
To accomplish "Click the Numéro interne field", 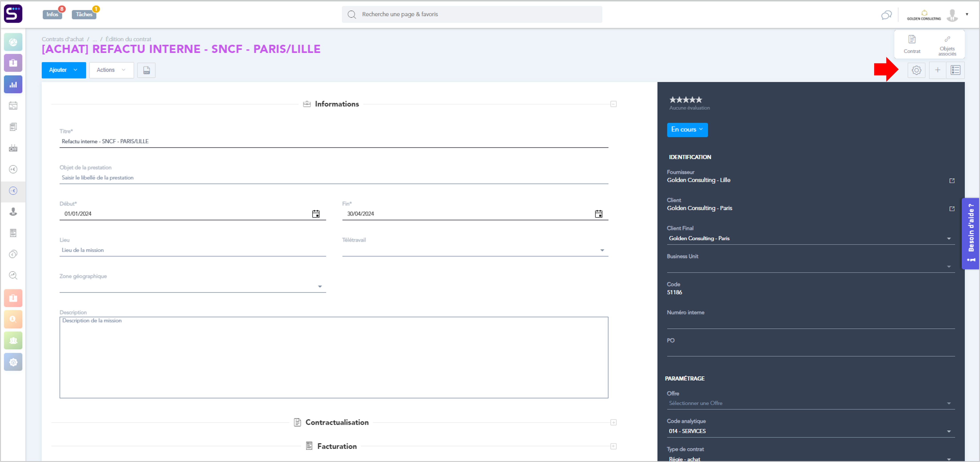I will click(811, 322).
